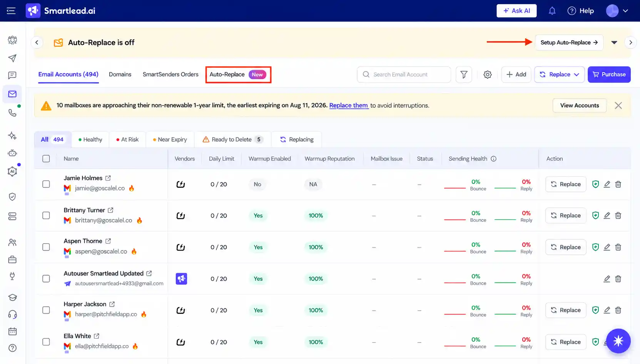Follow the Replace them link
640x364 pixels.
point(349,105)
